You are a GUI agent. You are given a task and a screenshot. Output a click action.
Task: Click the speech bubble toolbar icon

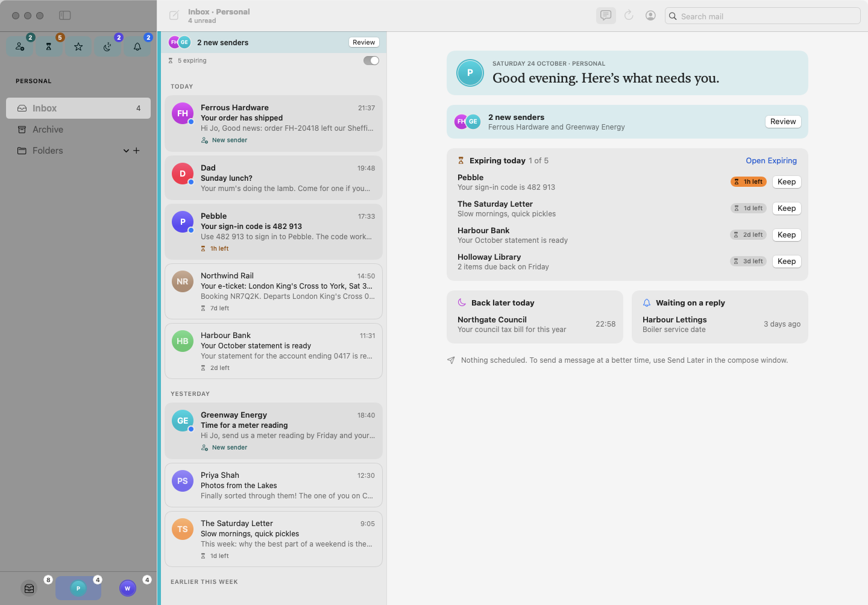pyautogui.click(x=606, y=16)
